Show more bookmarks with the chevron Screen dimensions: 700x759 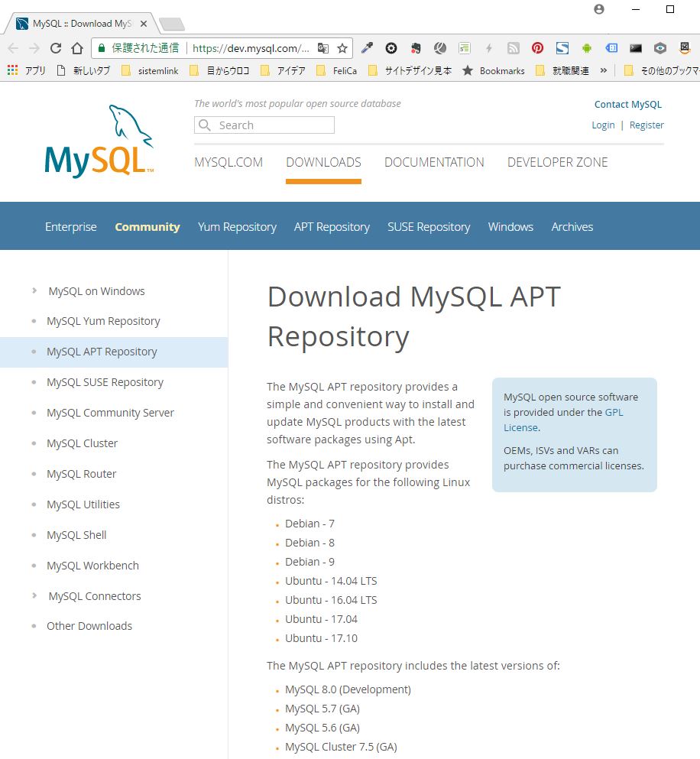click(x=603, y=70)
